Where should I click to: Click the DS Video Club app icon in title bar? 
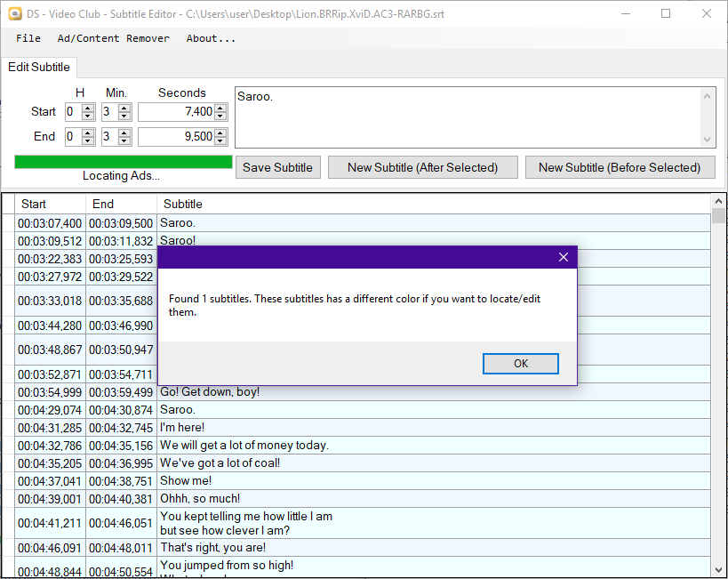point(15,14)
